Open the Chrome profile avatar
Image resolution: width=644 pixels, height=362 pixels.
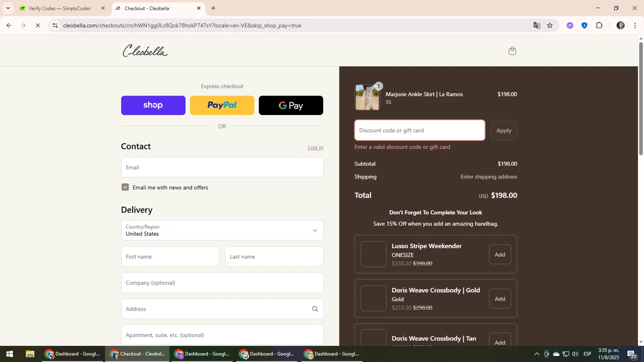[x=620, y=26]
